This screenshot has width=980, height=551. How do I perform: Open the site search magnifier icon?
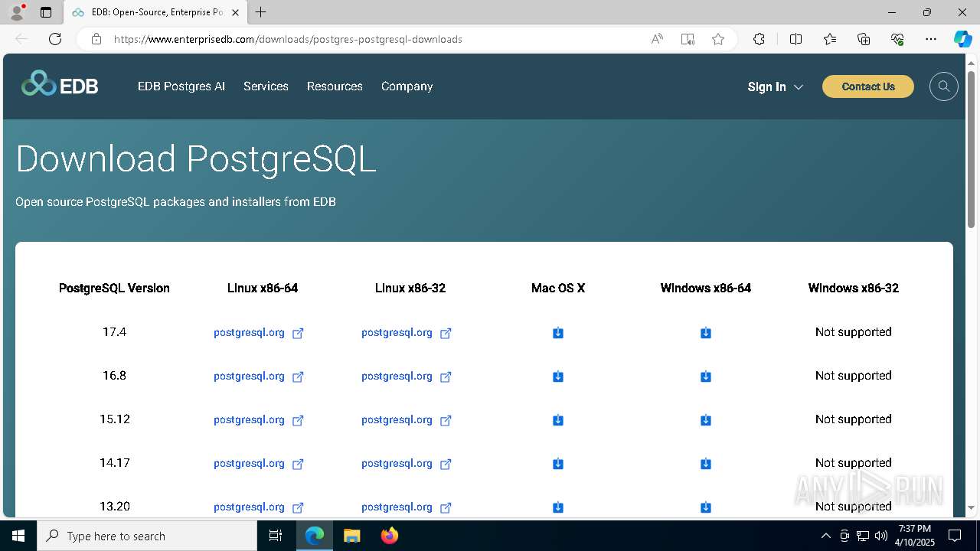coord(944,86)
